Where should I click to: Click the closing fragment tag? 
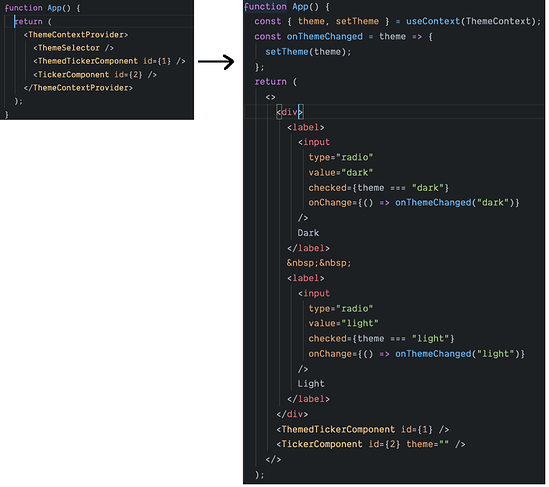pos(273,459)
